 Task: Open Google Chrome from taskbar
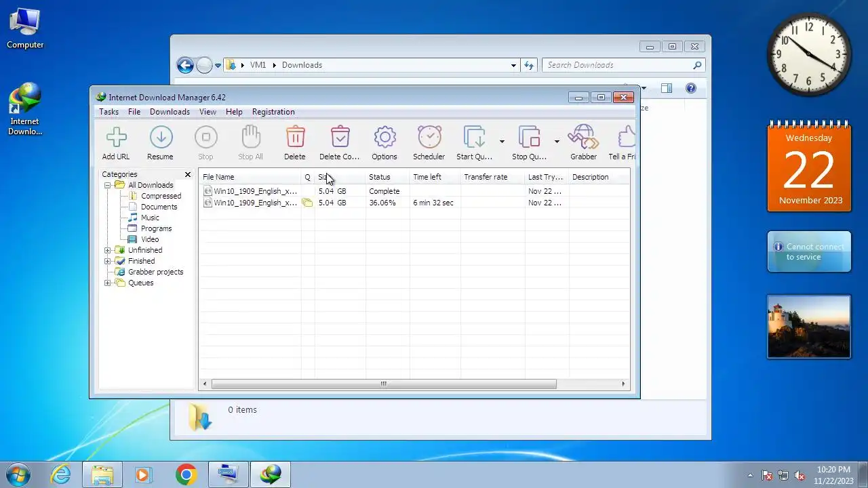pyautogui.click(x=186, y=474)
